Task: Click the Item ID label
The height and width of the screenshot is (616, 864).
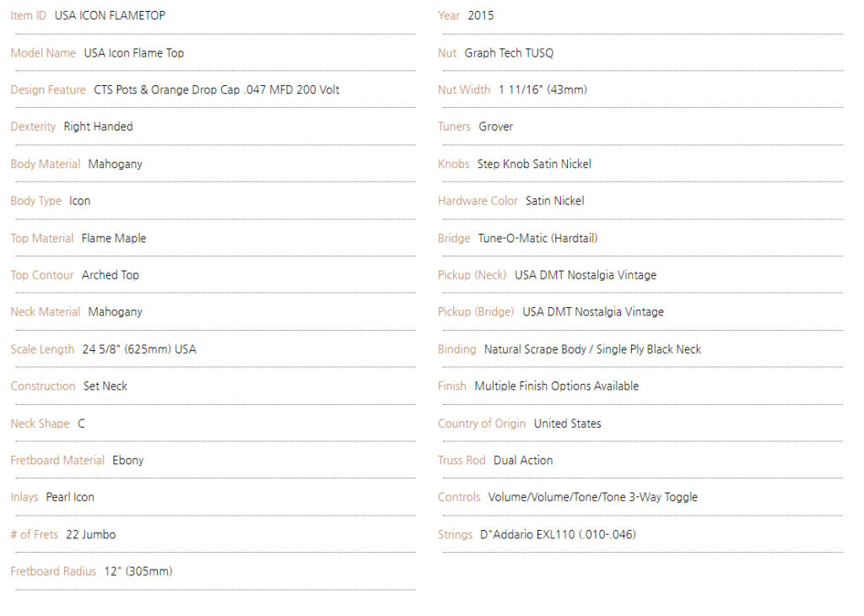Action: pos(28,15)
